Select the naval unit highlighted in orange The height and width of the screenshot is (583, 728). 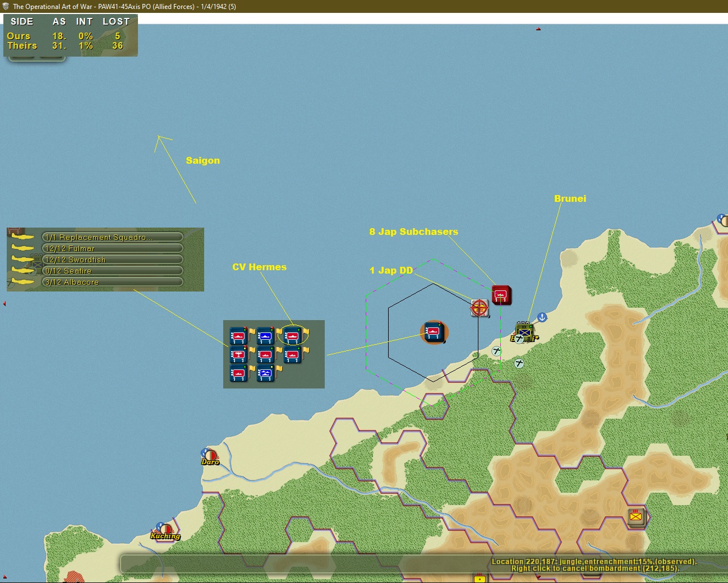(x=433, y=332)
